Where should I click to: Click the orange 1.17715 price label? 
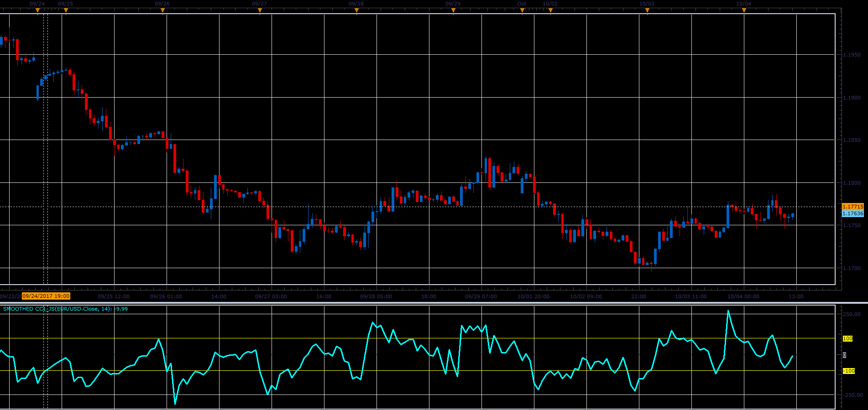853,207
